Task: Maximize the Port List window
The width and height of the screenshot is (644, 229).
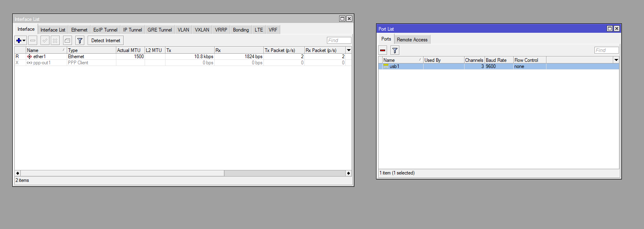Action: pyautogui.click(x=610, y=29)
